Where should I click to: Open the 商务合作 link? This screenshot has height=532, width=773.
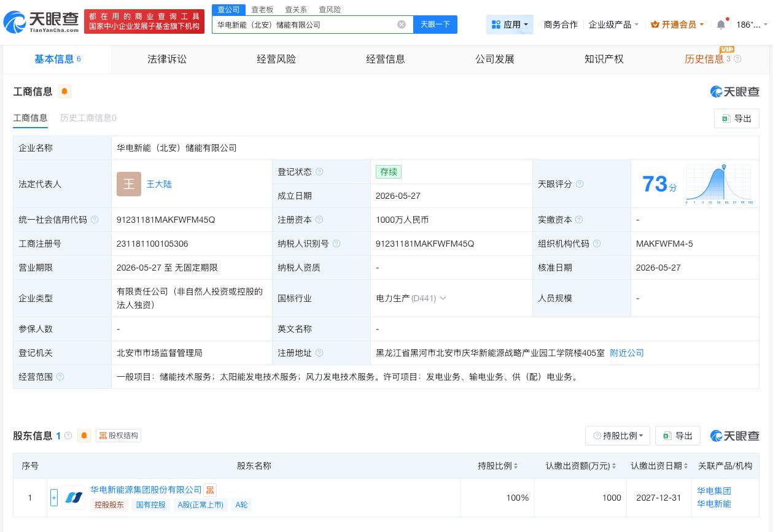click(x=561, y=25)
